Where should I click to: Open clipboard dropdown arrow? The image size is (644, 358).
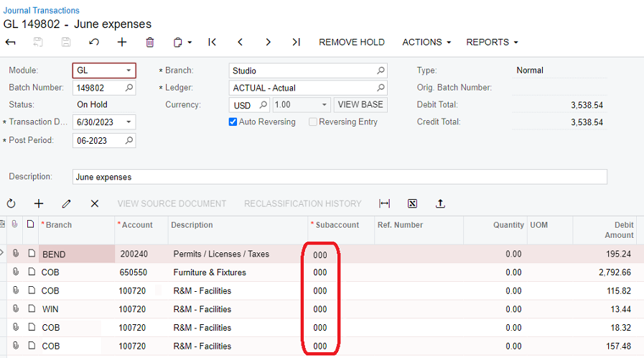pos(190,42)
